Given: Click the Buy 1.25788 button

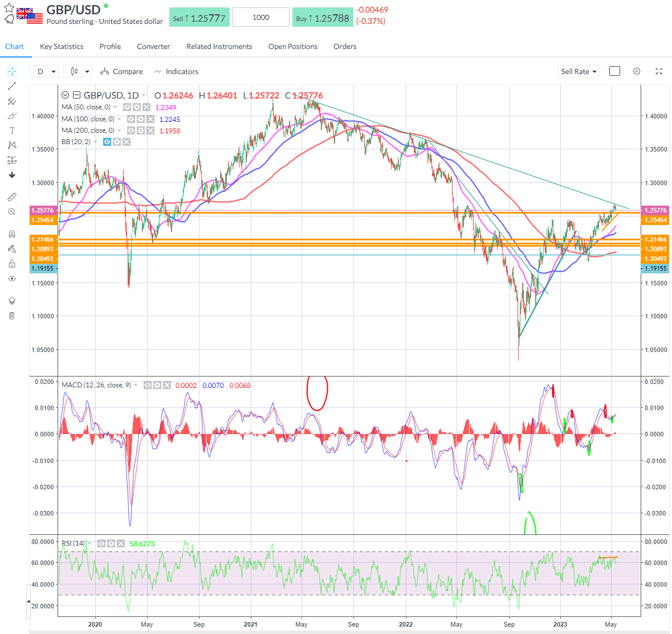Looking at the screenshot, I should 323,18.
